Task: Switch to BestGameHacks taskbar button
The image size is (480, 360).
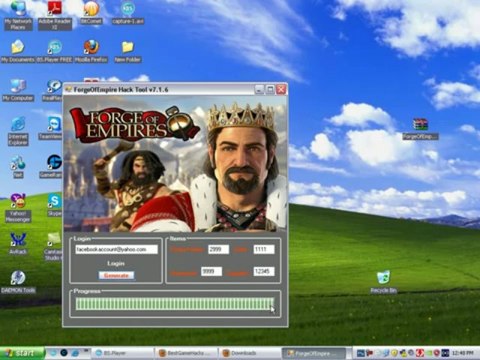Action: pos(187,353)
